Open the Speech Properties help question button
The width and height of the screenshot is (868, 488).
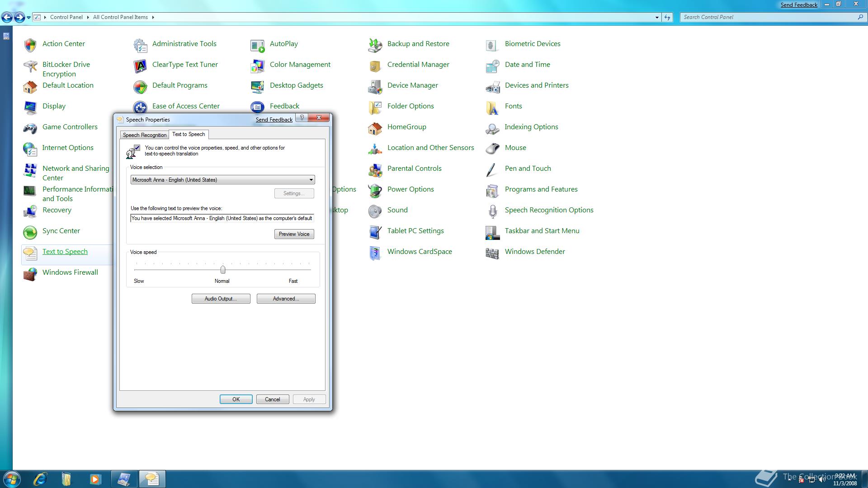point(302,117)
